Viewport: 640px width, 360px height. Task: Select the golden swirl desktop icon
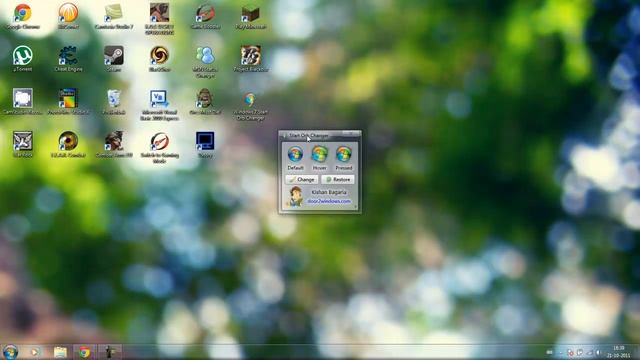click(x=159, y=56)
